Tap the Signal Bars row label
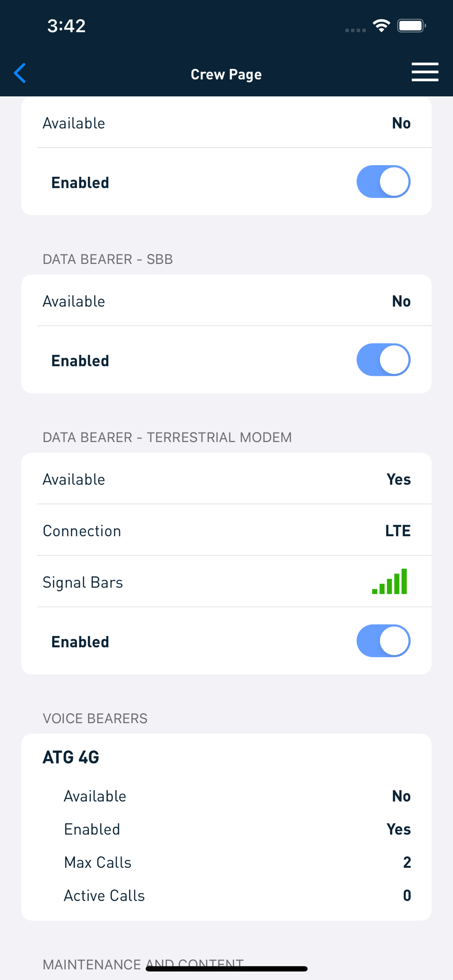The image size is (453, 980). (x=83, y=582)
